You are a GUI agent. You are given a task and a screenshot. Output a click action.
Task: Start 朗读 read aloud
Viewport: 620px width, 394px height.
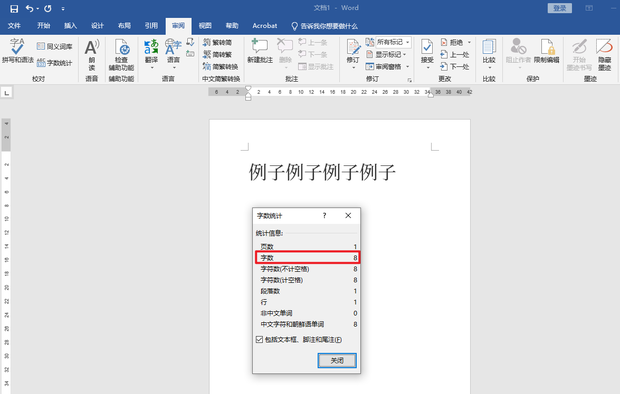[92, 55]
